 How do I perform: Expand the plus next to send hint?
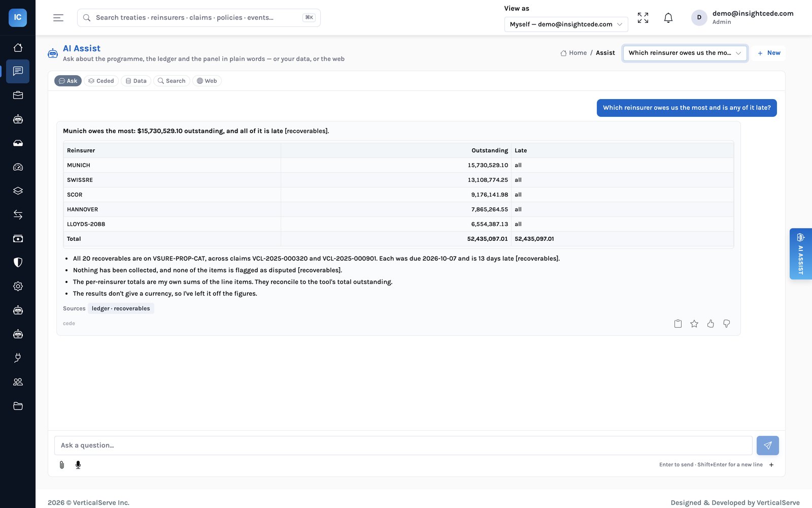coord(771,465)
